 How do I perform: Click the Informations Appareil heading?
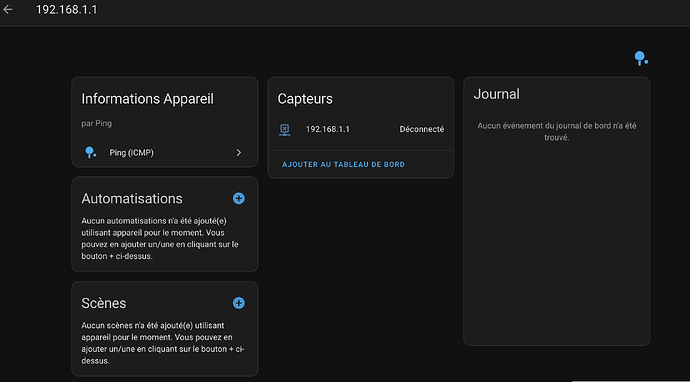point(147,99)
